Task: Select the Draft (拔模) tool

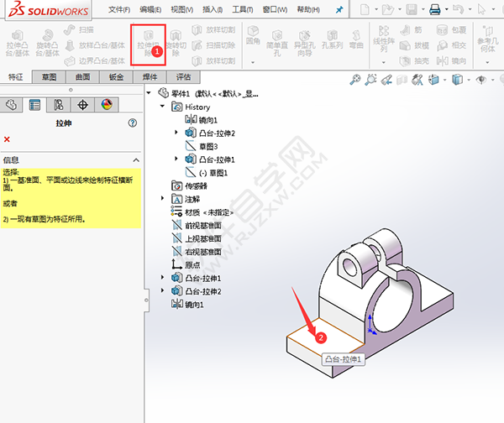Action: click(x=414, y=45)
